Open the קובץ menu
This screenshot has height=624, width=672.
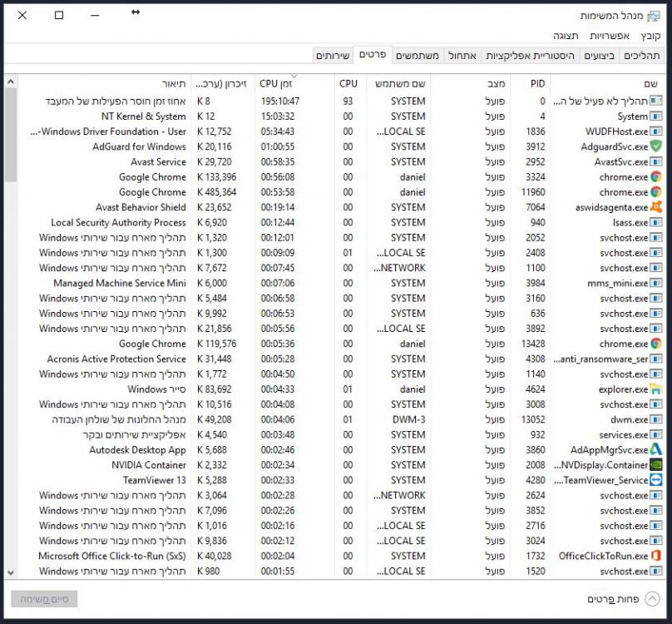tap(650, 36)
